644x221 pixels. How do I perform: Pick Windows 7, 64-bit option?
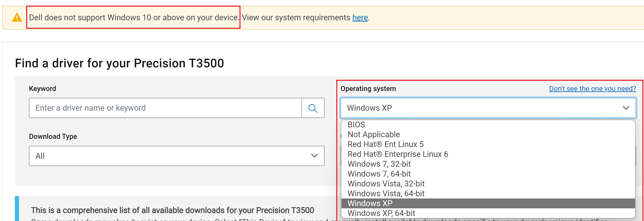click(x=488, y=174)
